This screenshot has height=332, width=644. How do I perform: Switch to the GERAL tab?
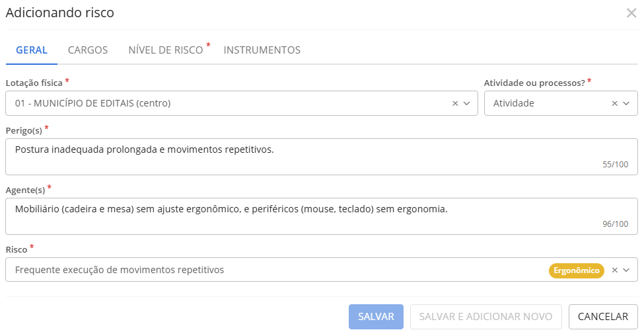32,50
